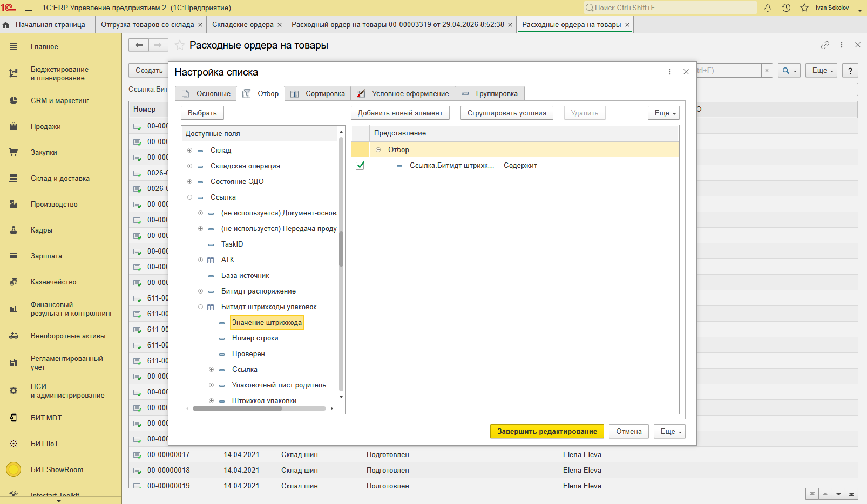The height and width of the screenshot is (504, 867).
Task: Add page to favorites with star icon
Action: coord(180,45)
